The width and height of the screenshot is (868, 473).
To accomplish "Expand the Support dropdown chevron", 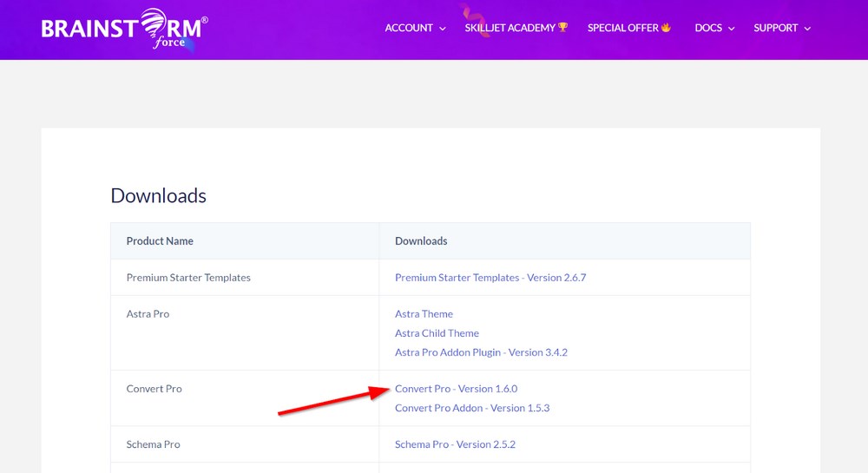I will tap(807, 29).
